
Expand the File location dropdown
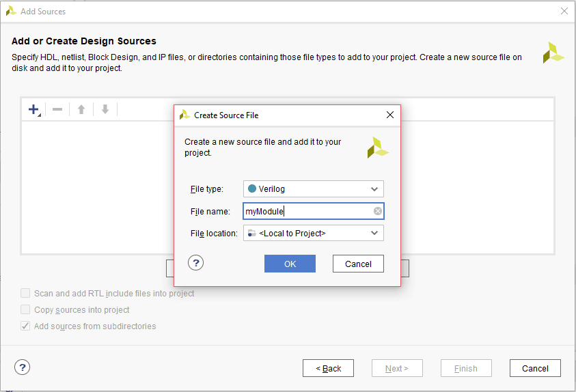314,234
